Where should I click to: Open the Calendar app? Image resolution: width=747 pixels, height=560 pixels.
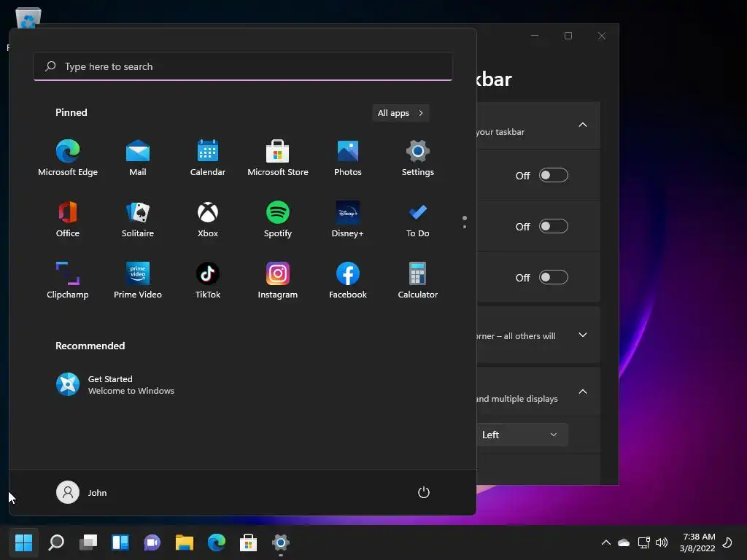(208, 158)
